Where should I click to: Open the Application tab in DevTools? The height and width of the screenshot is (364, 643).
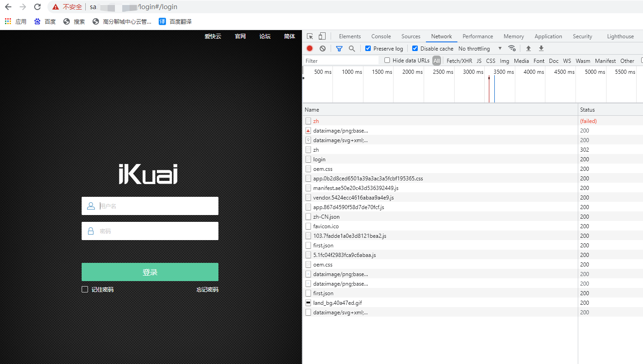click(548, 36)
